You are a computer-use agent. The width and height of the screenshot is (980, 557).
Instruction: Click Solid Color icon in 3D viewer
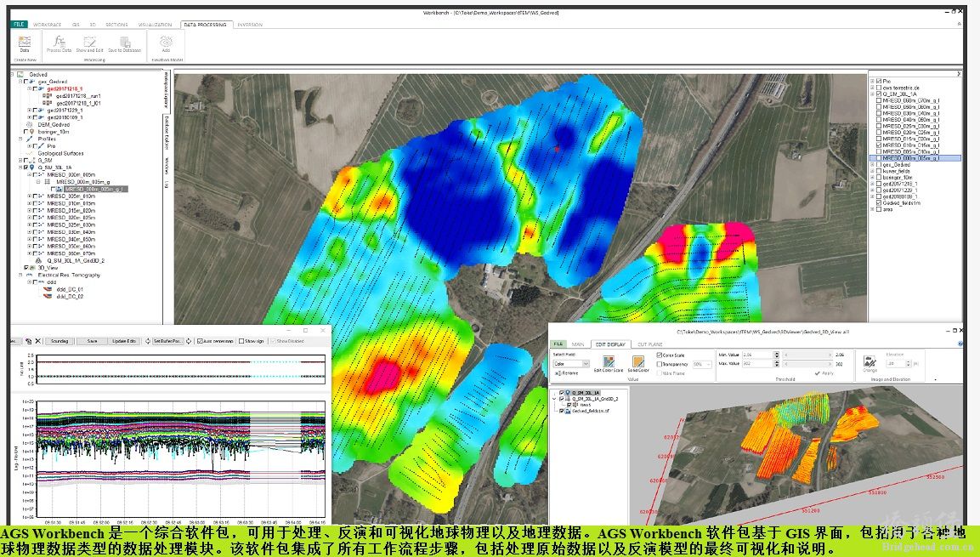point(637,361)
